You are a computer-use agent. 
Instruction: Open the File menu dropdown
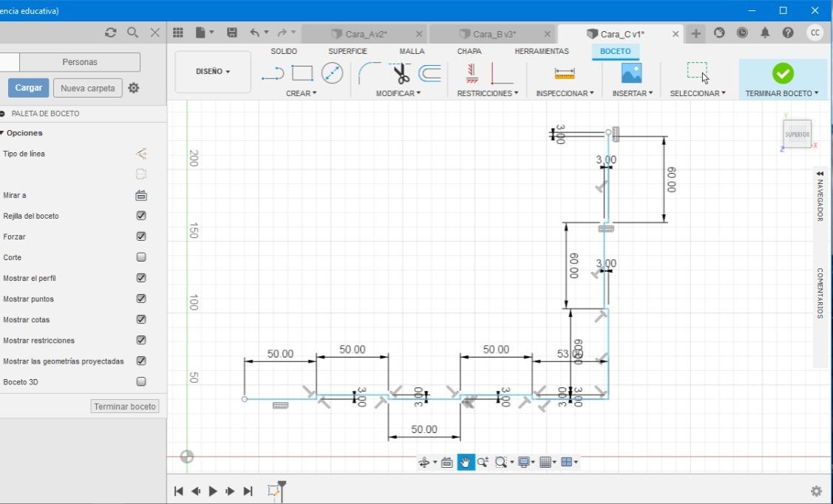205,33
